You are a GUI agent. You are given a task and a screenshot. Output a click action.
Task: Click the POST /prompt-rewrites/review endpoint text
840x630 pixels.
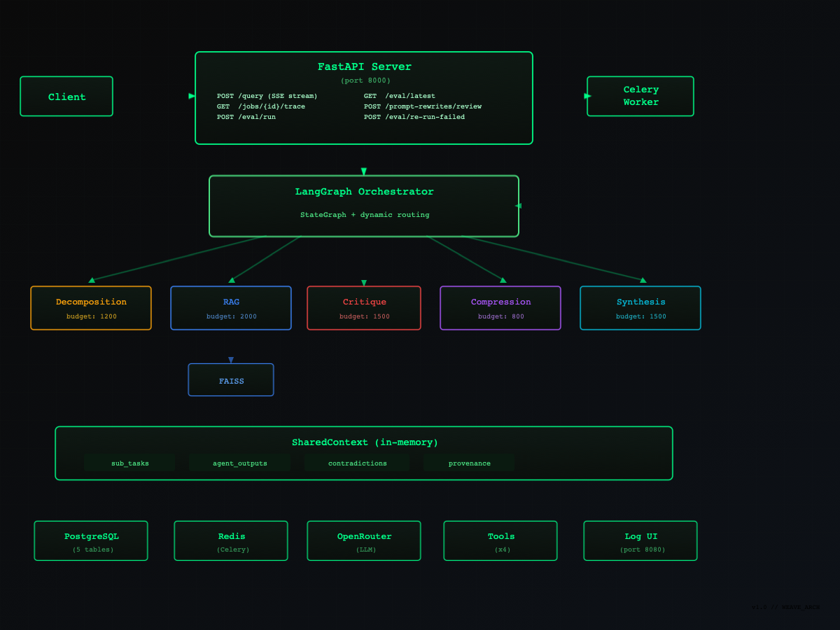[x=423, y=106]
